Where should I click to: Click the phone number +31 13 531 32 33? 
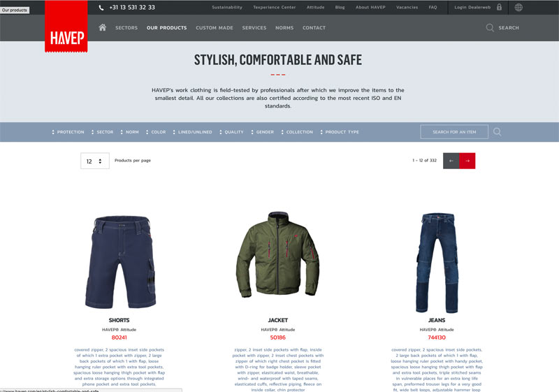click(x=132, y=8)
